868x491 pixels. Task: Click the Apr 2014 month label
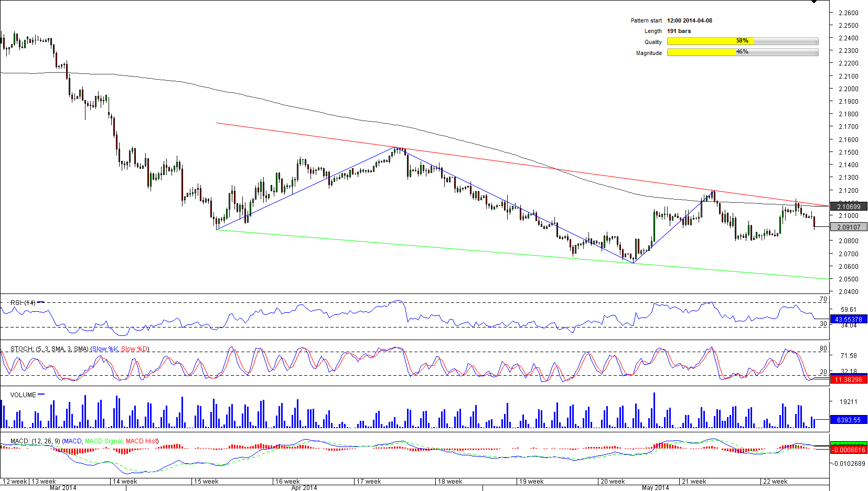304,488
